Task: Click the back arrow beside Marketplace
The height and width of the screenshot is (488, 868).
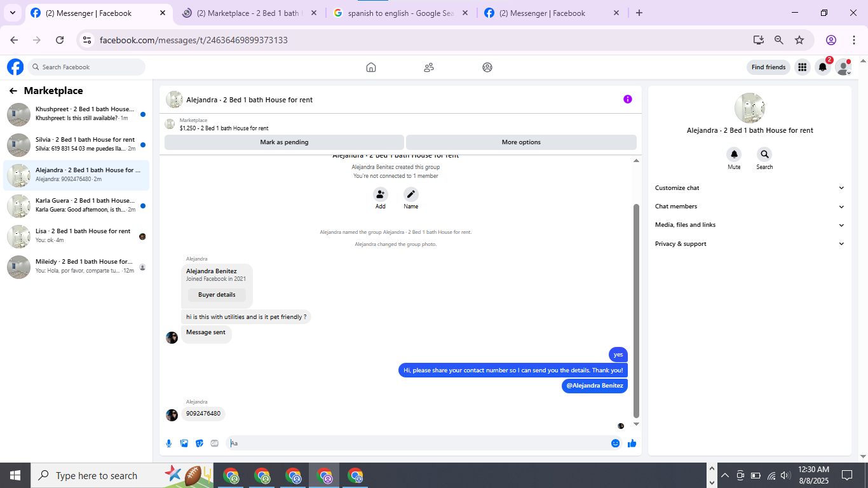Action: click(13, 91)
